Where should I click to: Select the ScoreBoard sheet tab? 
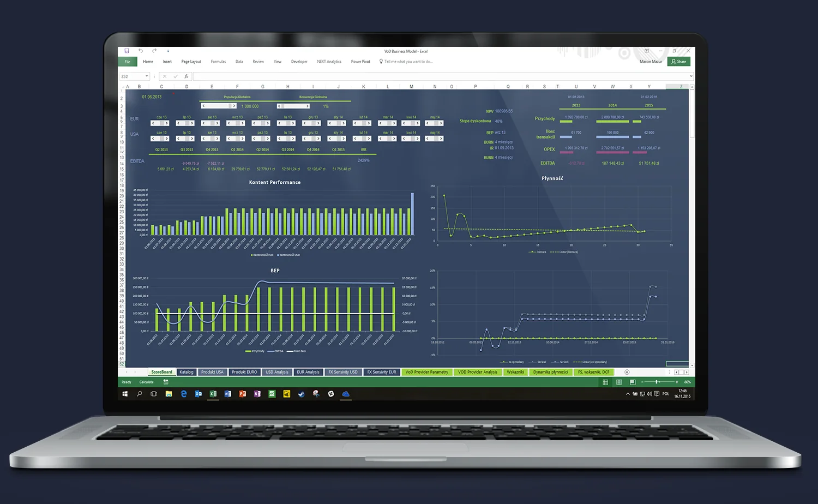pyautogui.click(x=161, y=372)
